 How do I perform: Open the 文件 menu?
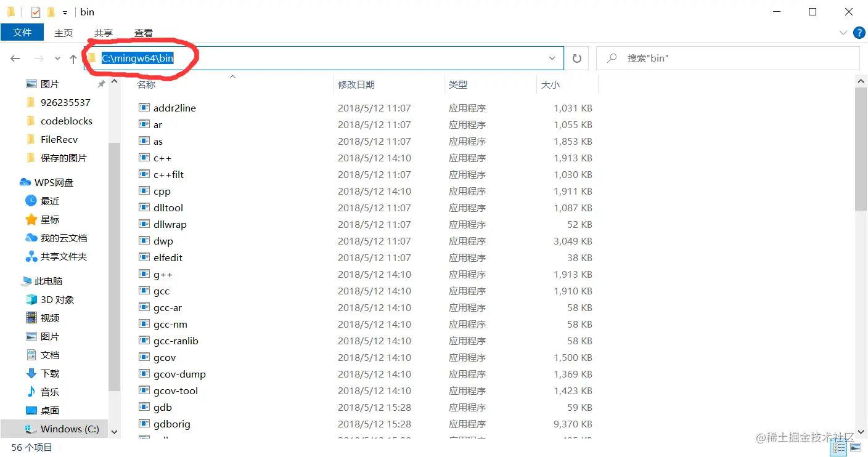tap(22, 33)
